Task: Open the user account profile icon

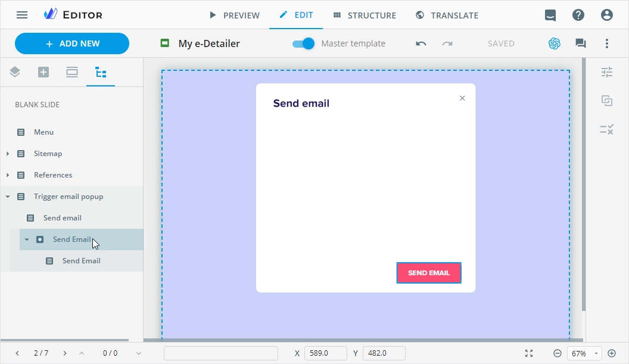Action: click(606, 15)
